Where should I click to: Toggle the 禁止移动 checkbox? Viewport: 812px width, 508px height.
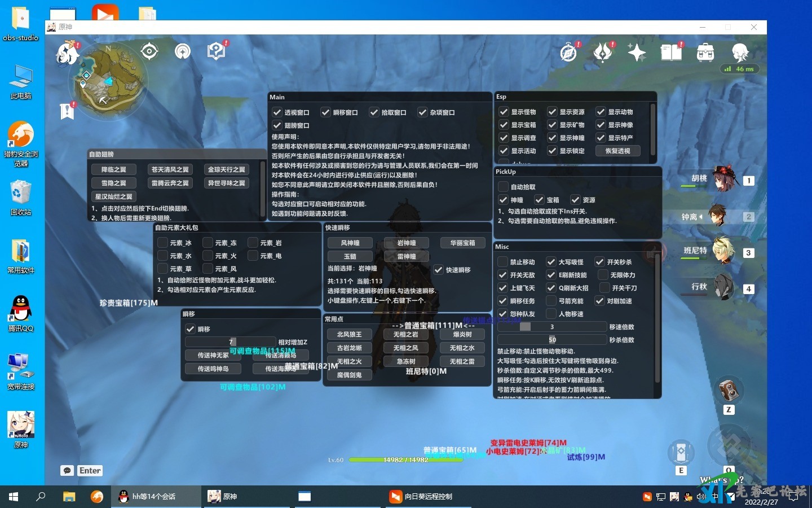point(503,262)
